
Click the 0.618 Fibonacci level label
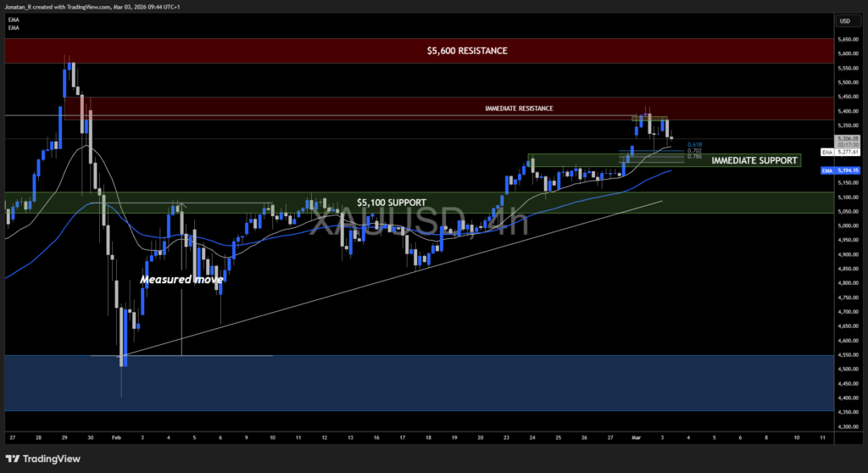694,145
